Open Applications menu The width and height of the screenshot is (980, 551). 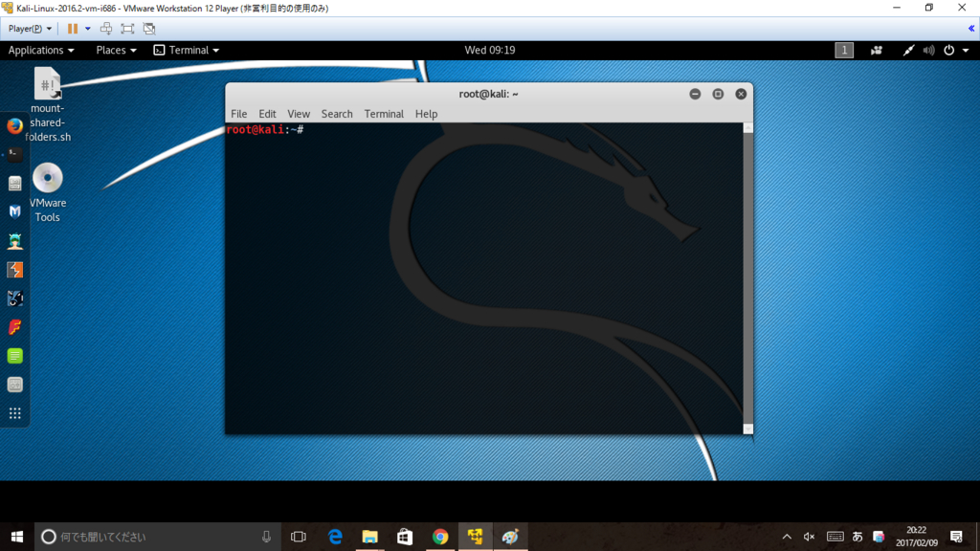click(40, 50)
